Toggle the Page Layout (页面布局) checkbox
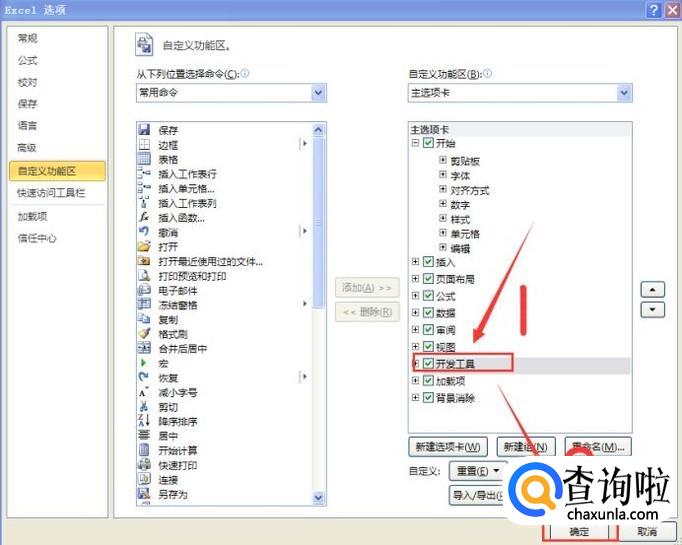This screenshot has height=545, width=682. (428, 278)
